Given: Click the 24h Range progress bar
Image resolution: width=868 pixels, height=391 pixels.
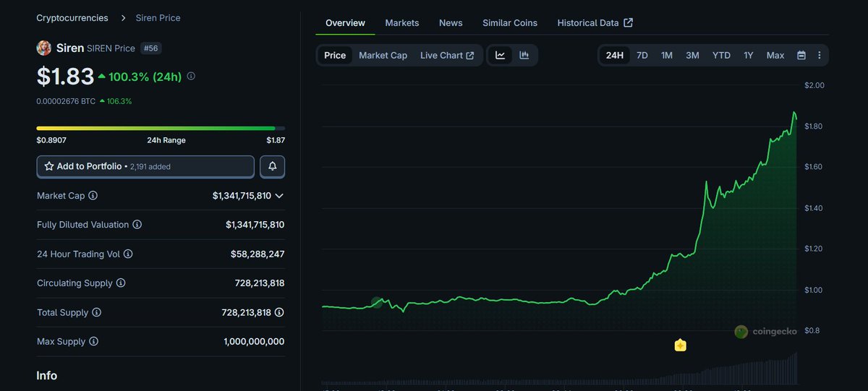Looking at the screenshot, I should pos(161,128).
